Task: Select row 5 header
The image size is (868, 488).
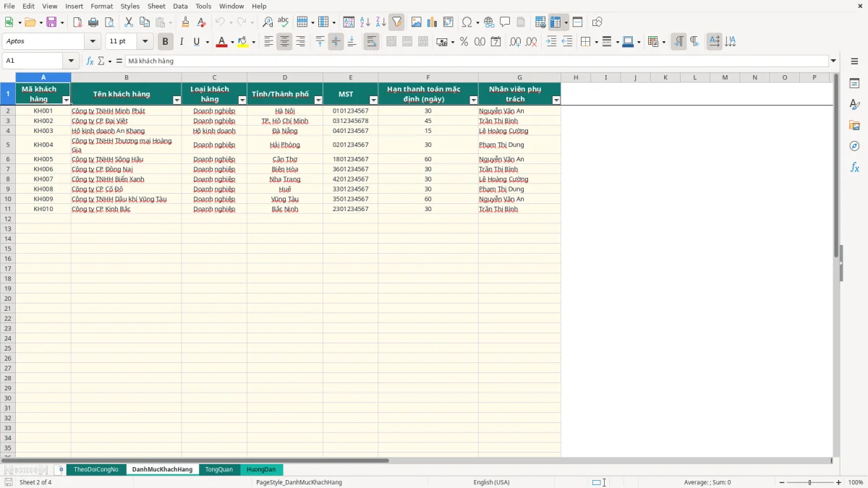Action: pyautogui.click(x=7, y=145)
